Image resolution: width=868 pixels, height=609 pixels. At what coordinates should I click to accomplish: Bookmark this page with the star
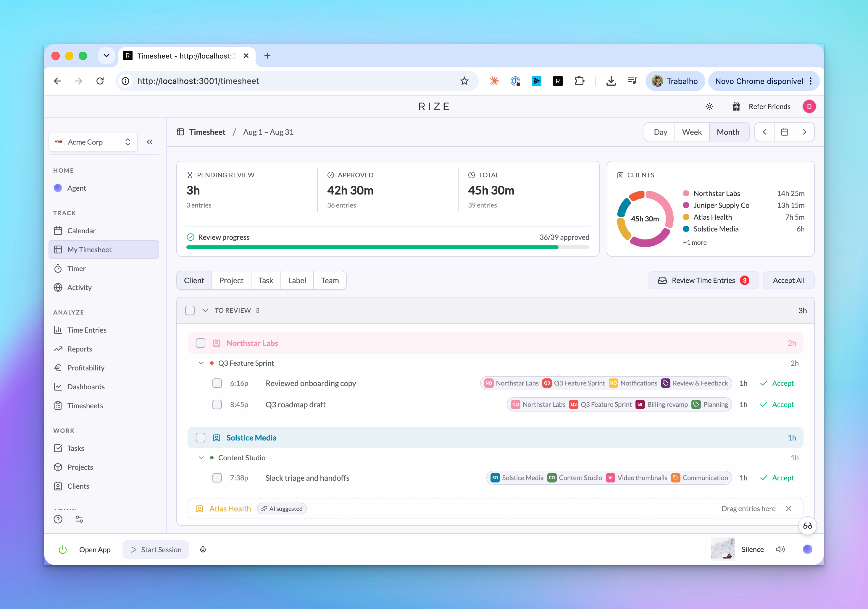click(x=464, y=81)
